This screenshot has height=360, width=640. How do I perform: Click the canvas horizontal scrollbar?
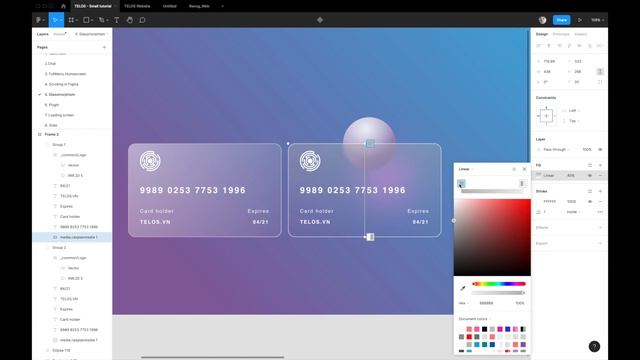[213, 357]
